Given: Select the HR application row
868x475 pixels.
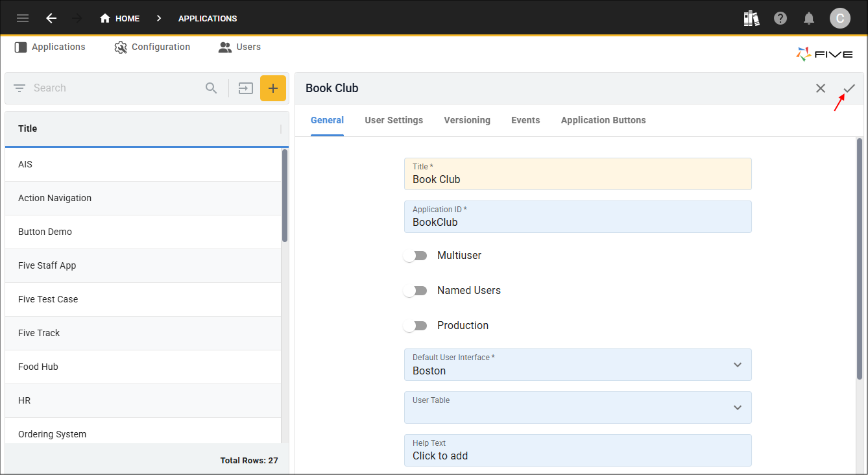Looking at the screenshot, I should (x=143, y=400).
